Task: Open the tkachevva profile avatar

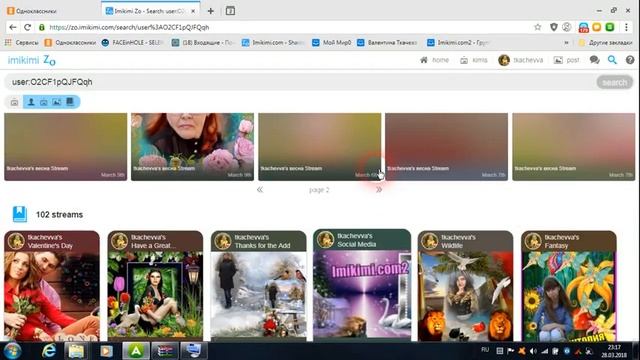Action: 504,60
